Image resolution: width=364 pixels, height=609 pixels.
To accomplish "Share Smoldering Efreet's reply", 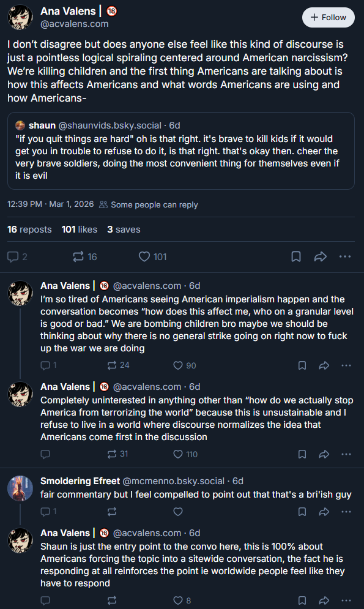I will click(324, 512).
